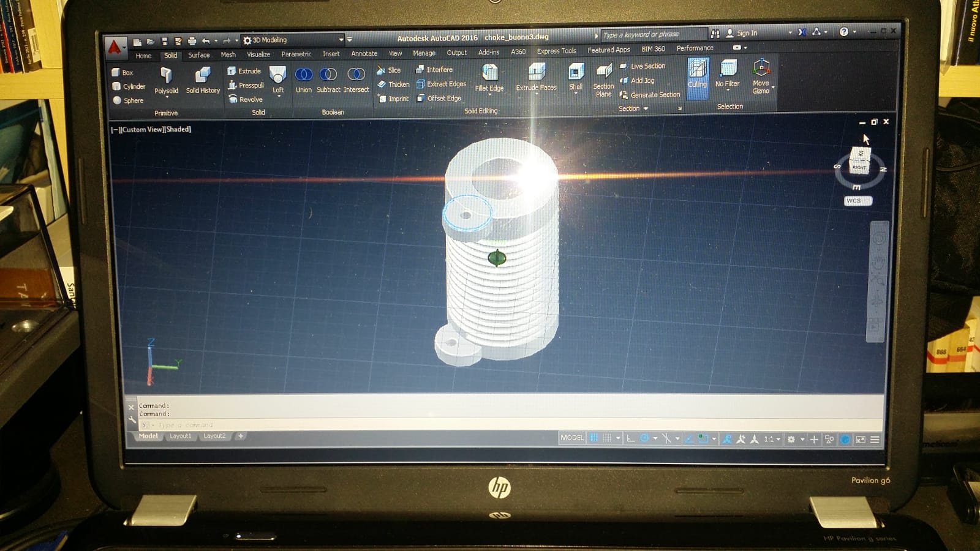Click the Subtract boolean tool

click(x=328, y=80)
